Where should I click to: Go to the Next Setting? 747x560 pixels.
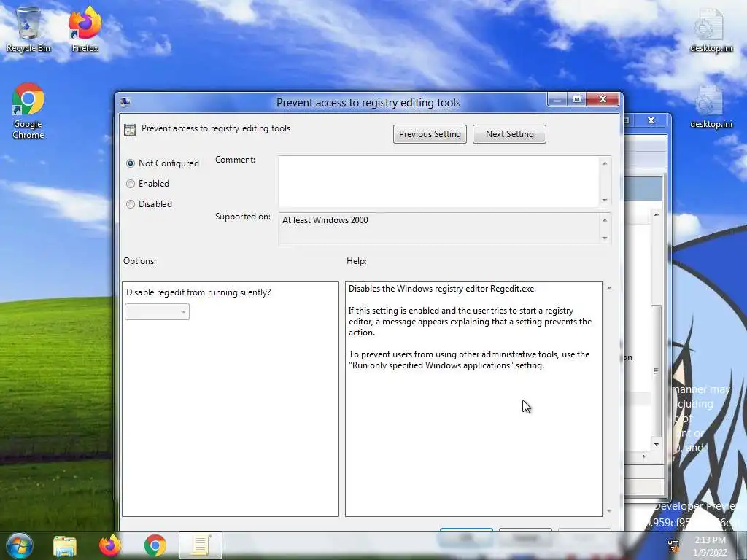point(509,134)
